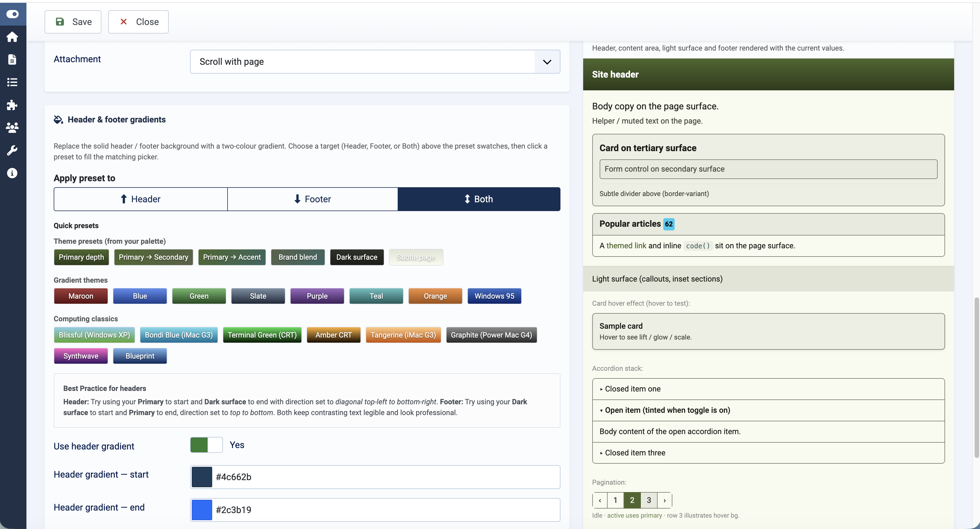Toggle the sidebar menu eye icon
980x529 pixels.
pos(12,14)
